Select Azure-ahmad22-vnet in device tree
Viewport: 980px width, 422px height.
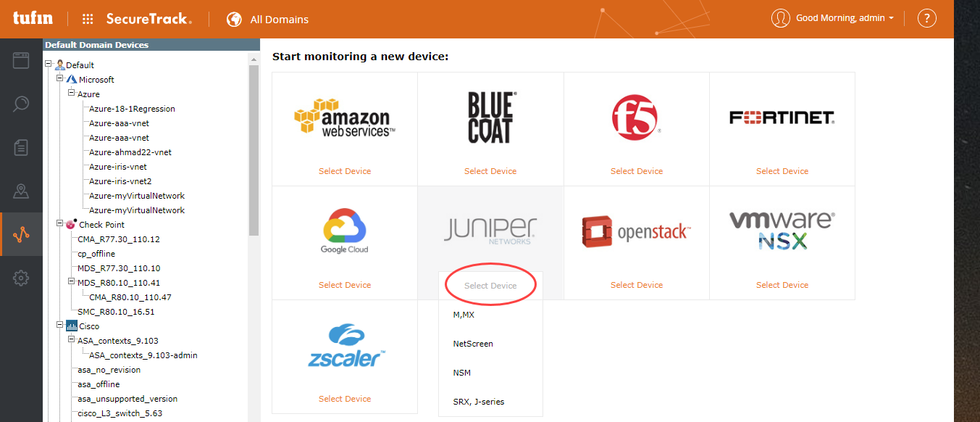pos(130,152)
